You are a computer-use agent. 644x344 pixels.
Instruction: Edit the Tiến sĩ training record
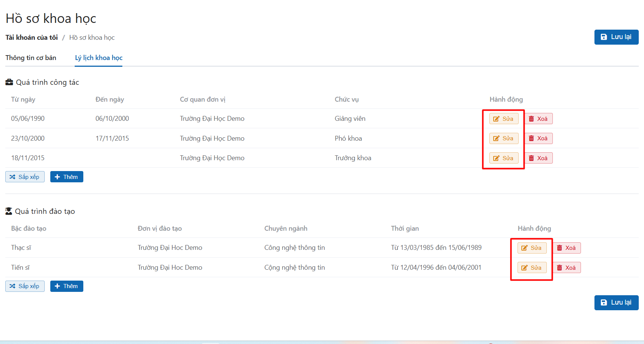click(x=532, y=268)
